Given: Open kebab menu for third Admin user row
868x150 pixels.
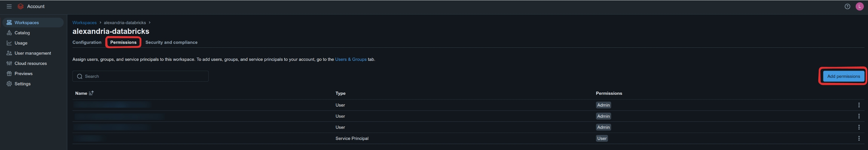Looking at the screenshot, I should coord(859,127).
